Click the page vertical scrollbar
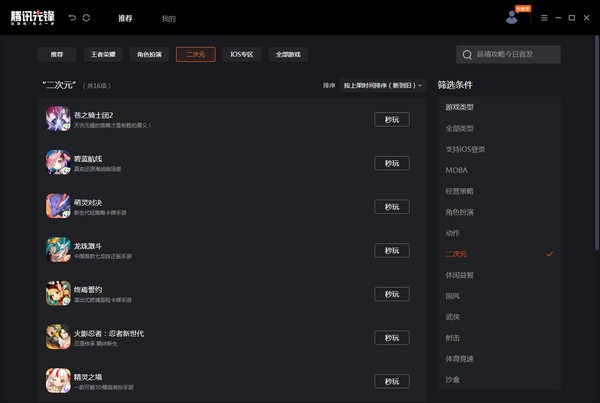The width and height of the screenshot is (600, 403). (597, 142)
